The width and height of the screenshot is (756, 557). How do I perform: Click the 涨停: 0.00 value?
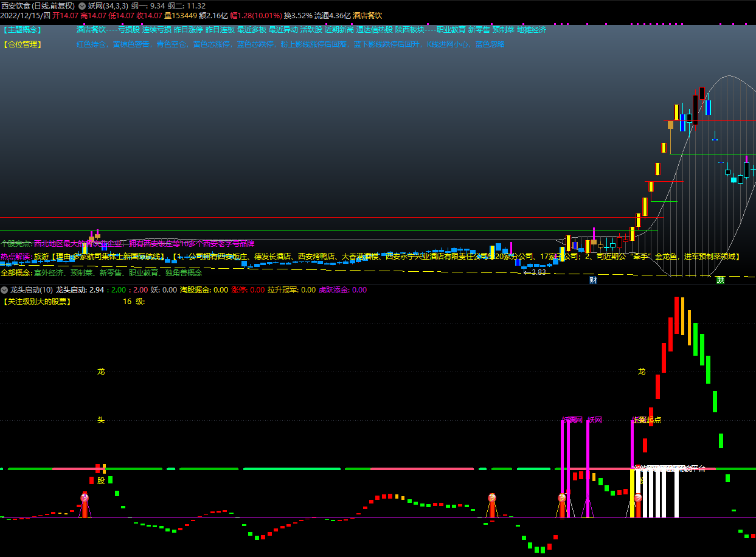pos(248,290)
